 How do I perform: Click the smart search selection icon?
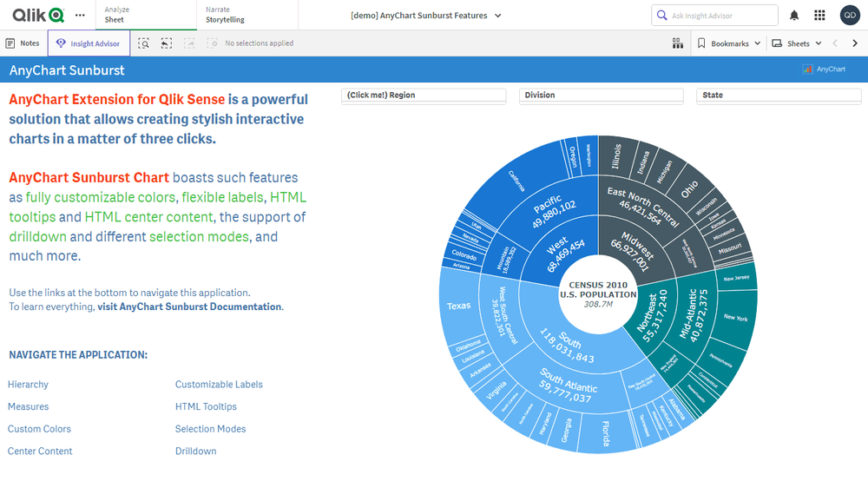[x=143, y=43]
